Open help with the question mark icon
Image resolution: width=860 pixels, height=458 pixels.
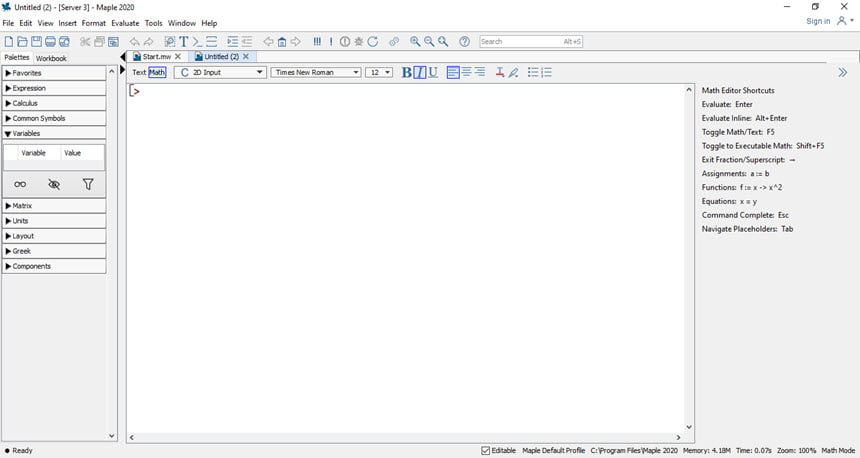[x=465, y=42]
